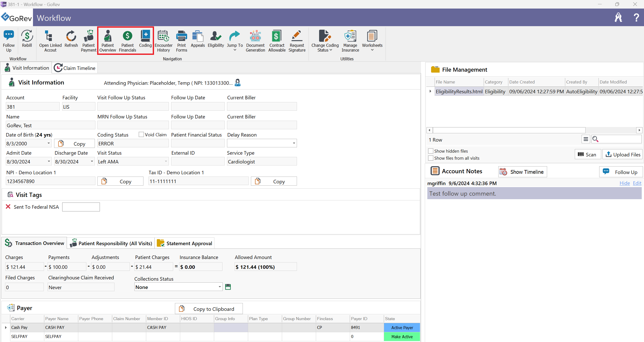644x342 pixels.
Task: Open Patient Payment
Action: coord(89,41)
